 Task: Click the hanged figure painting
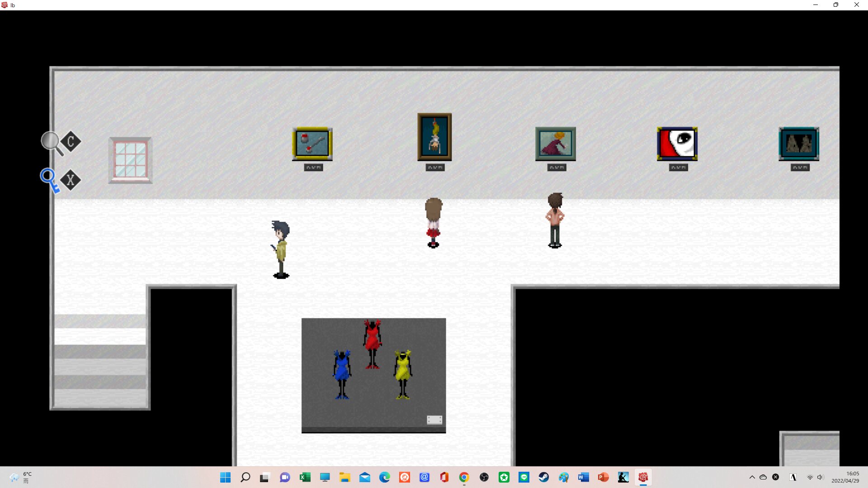coord(434,136)
